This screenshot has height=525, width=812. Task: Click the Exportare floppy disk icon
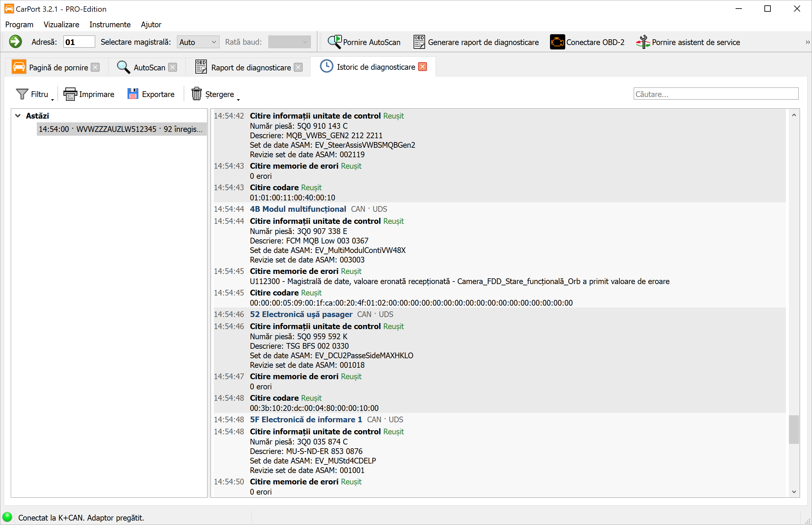[133, 94]
